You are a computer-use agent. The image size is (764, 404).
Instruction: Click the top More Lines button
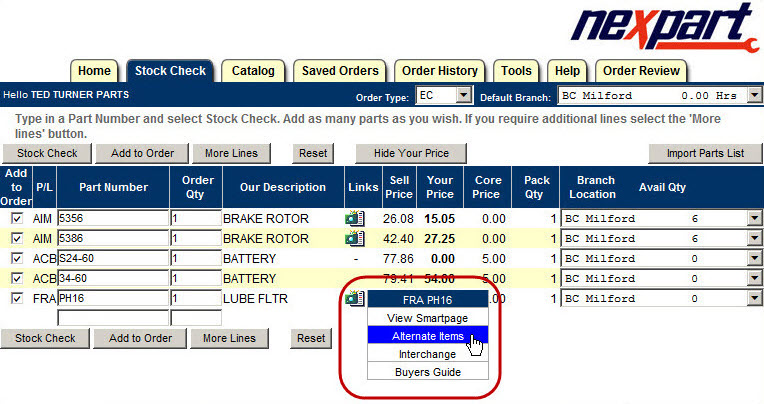(x=231, y=154)
